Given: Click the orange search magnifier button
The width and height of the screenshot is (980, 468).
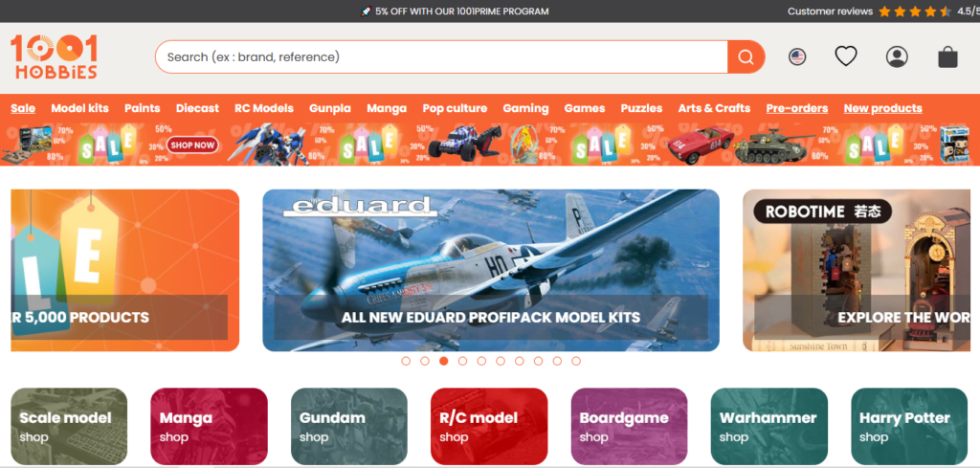Looking at the screenshot, I should click(746, 56).
